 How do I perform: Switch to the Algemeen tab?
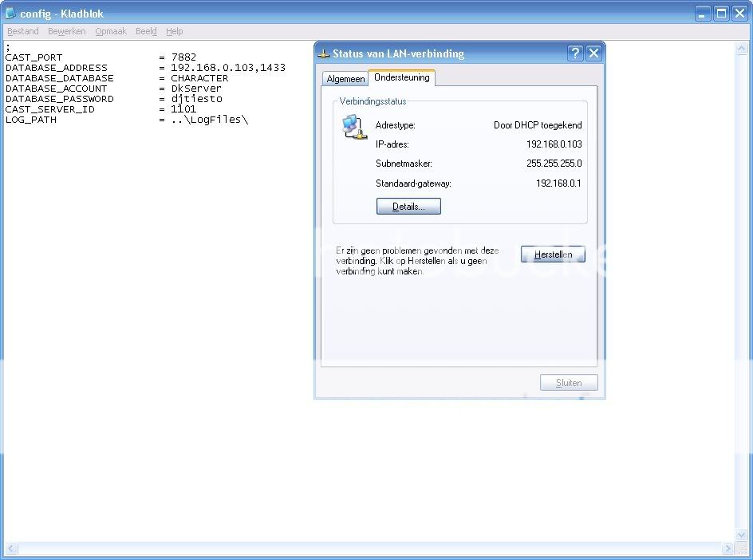pyautogui.click(x=345, y=79)
